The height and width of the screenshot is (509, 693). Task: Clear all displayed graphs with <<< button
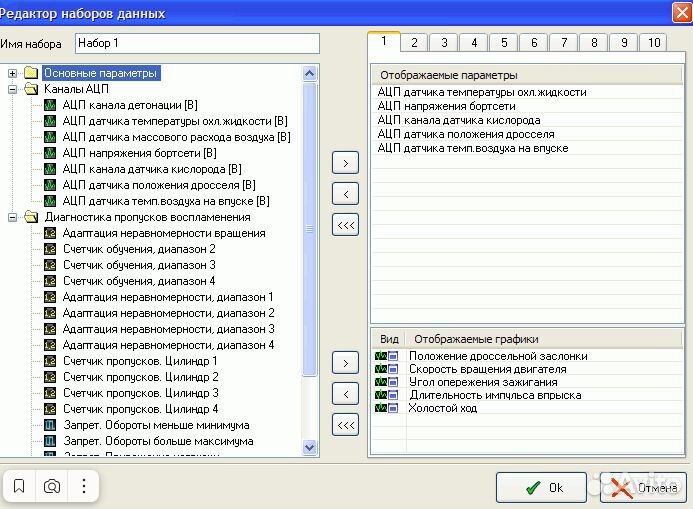tap(346, 425)
